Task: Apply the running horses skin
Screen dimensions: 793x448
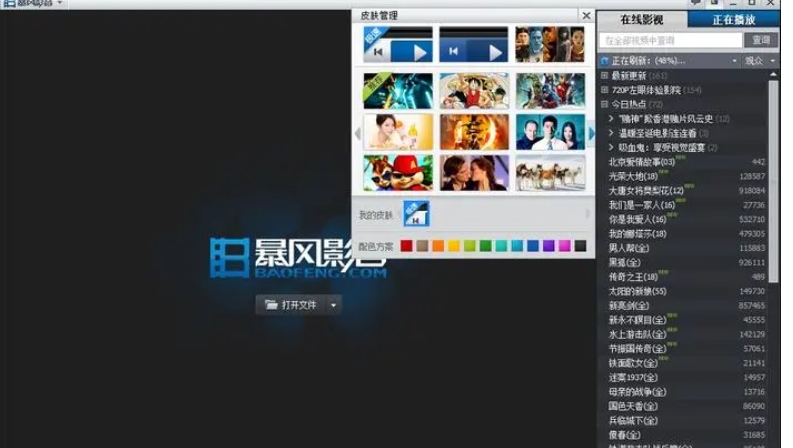Action: coord(550,172)
